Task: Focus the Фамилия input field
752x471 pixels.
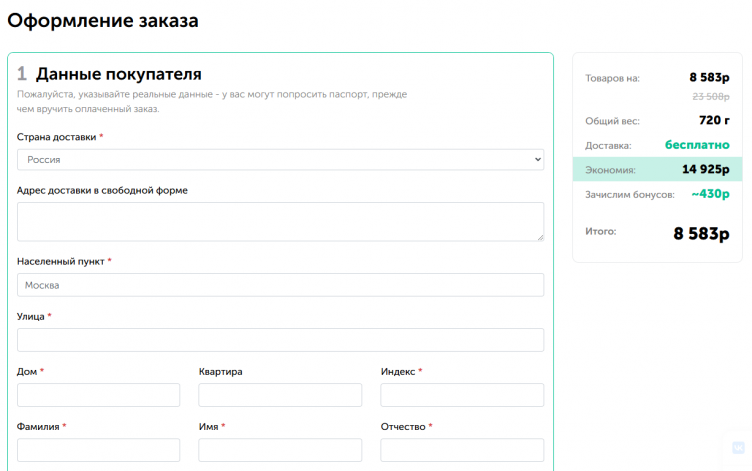Action: pyautogui.click(x=98, y=450)
